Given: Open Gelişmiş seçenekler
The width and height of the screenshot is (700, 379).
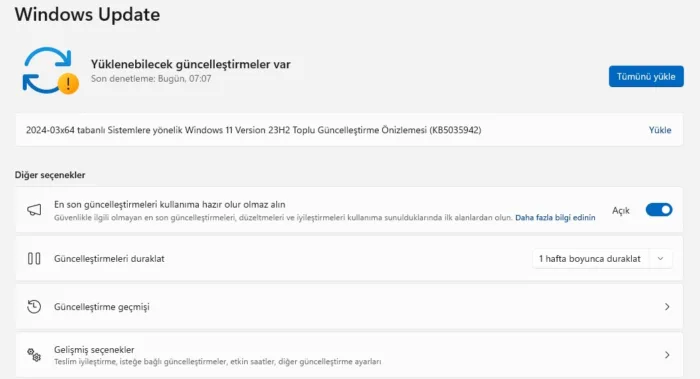Looking at the screenshot, I should pos(349,355).
